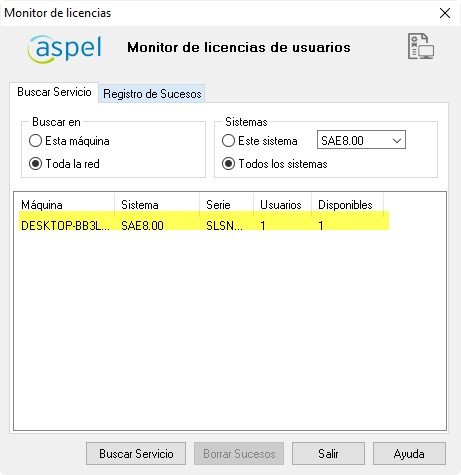Select Todos los sistemas radio button
The width and height of the screenshot is (461, 475).
click(x=228, y=164)
